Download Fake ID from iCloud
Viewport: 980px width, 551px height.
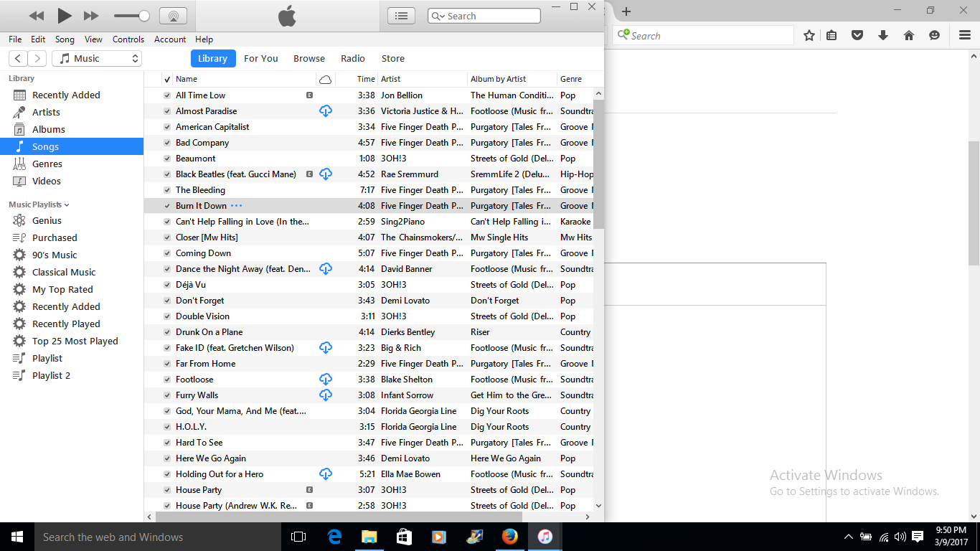click(x=326, y=348)
